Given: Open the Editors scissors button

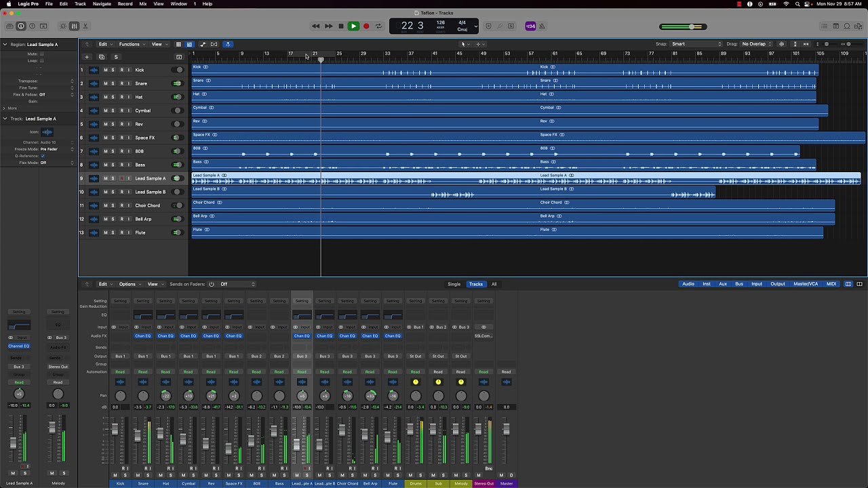Looking at the screenshot, I should pos(85,26).
